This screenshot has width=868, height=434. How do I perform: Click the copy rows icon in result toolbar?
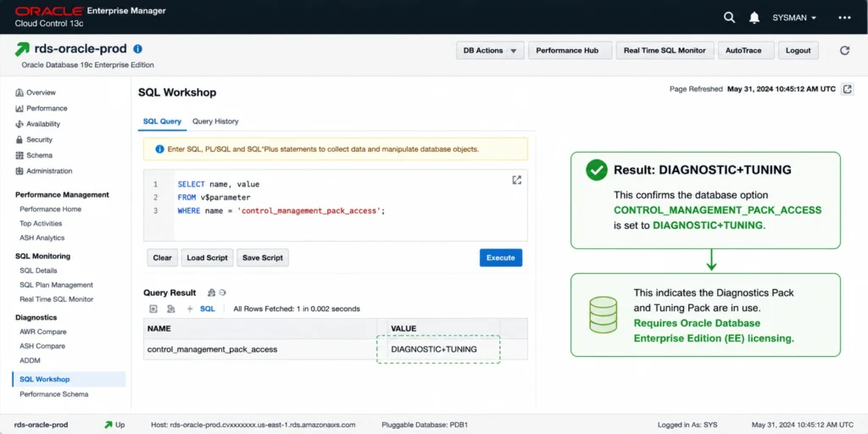[171, 309]
